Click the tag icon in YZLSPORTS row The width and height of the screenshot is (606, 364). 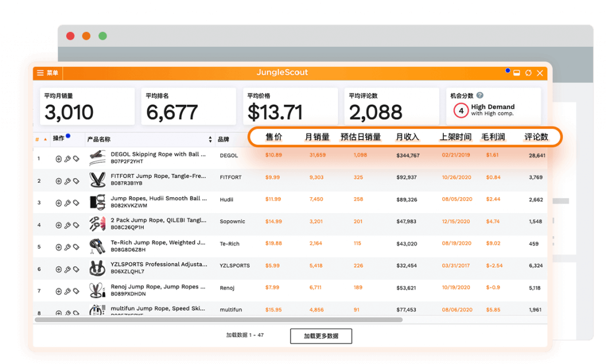[76, 269]
